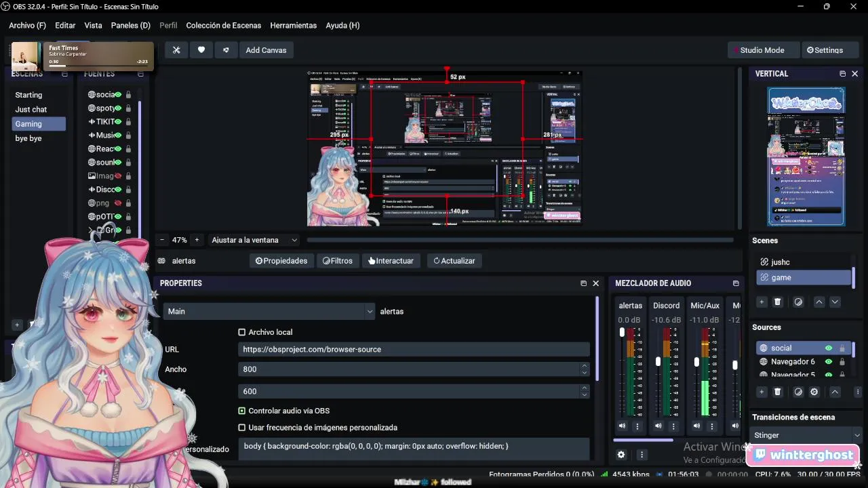Click the Interactuar button
The height and width of the screenshot is (488, 868).
[391, 261]
